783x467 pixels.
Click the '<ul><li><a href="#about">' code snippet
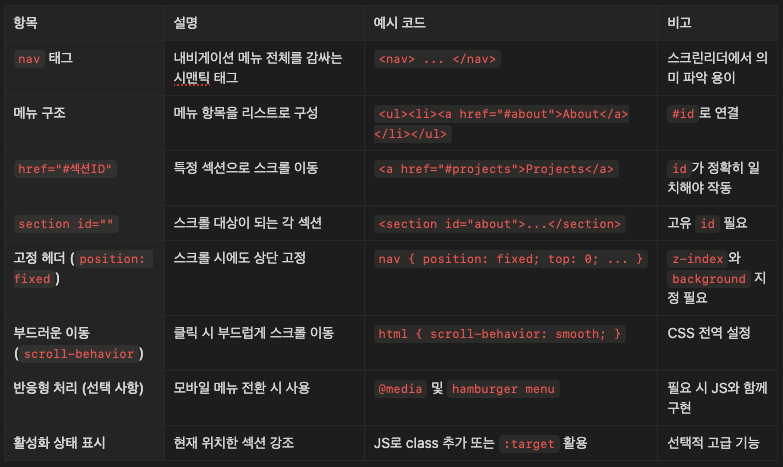click(501, 124)
